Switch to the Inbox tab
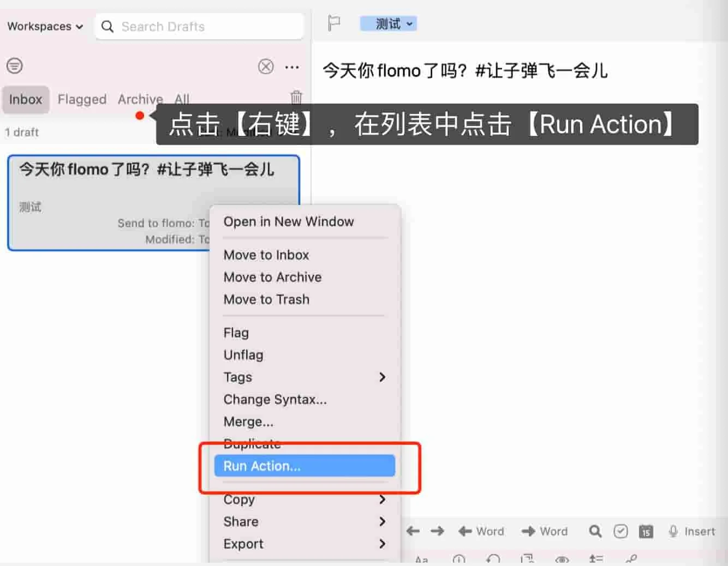The height and width of the screenshot is (566, 728). tap(26, 99)
